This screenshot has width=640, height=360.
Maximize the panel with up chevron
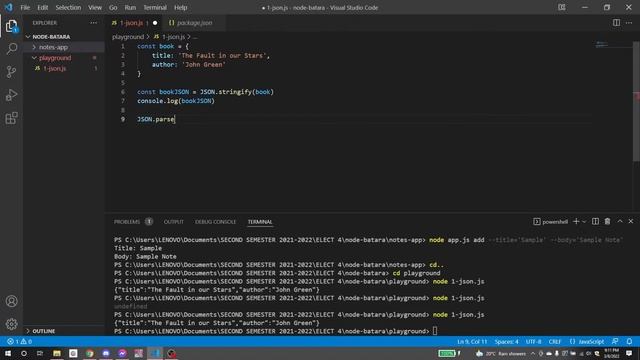coord(620,221)
